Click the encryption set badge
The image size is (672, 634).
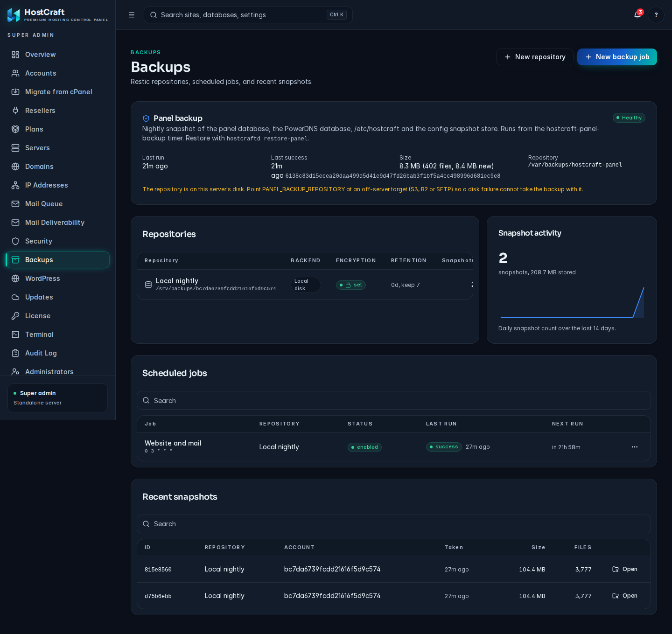click(351, 285)
